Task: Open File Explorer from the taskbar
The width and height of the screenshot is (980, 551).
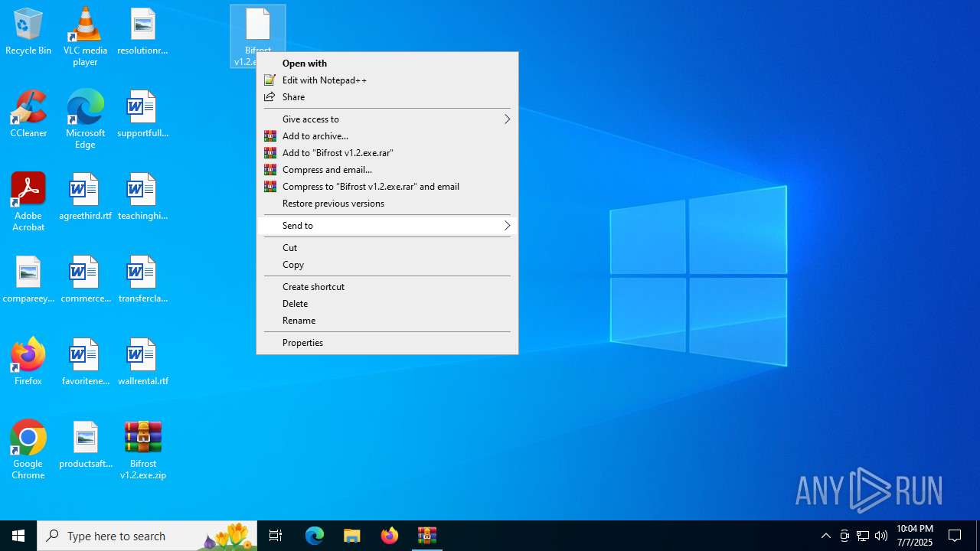Action: pyautogui.click(x=352, y=536)
